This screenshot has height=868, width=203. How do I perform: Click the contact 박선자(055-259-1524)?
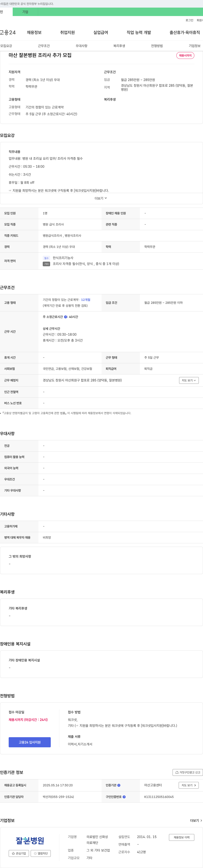(58, 797)
